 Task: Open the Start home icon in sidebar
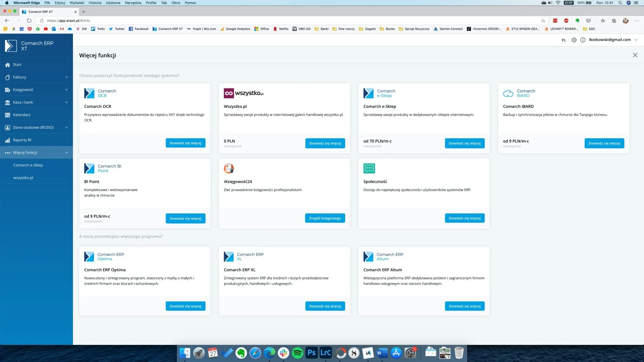(7, 65)
